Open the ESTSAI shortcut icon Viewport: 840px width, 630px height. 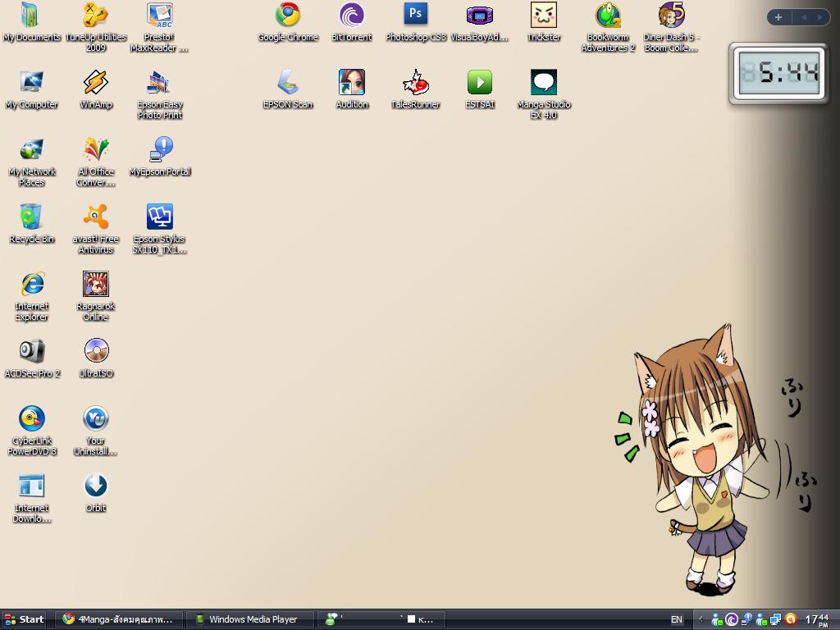pyautogui.click(x=479, y=89)
